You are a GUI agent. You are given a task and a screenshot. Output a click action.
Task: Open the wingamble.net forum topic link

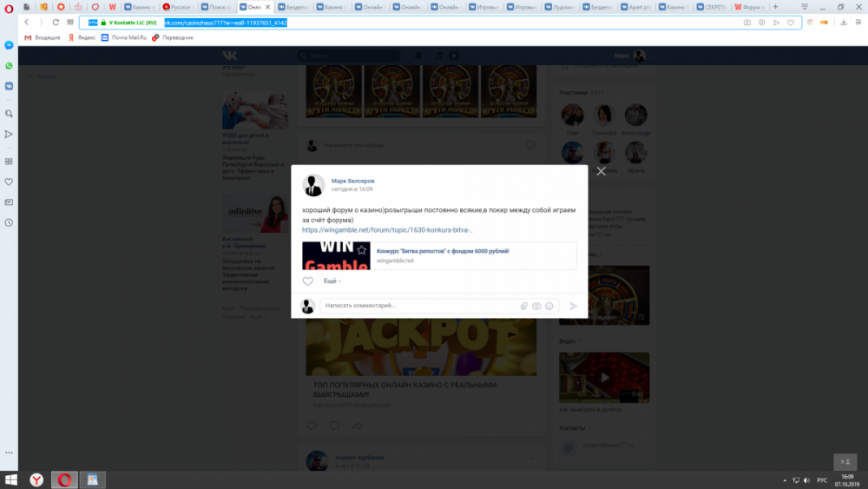[387, 230]
